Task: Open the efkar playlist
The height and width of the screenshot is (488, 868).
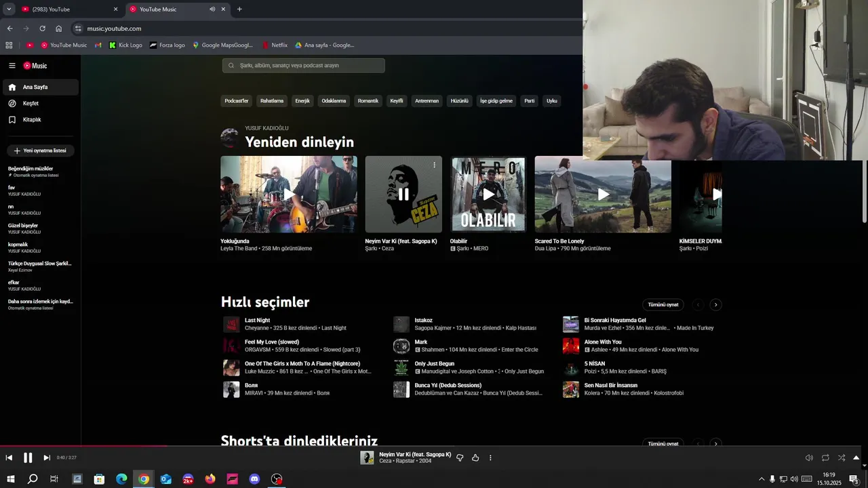Action: (x=40, y=285)
